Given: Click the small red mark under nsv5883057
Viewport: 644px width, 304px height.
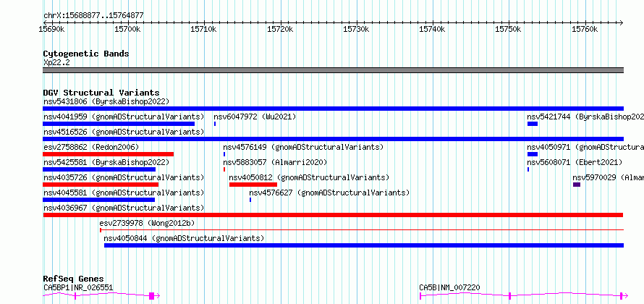Looking at the screenshot, I should tap(224, 169).
